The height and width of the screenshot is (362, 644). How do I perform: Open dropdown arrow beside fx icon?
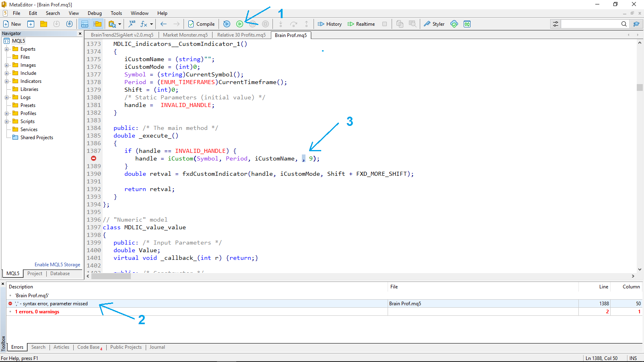pos(151,24)
